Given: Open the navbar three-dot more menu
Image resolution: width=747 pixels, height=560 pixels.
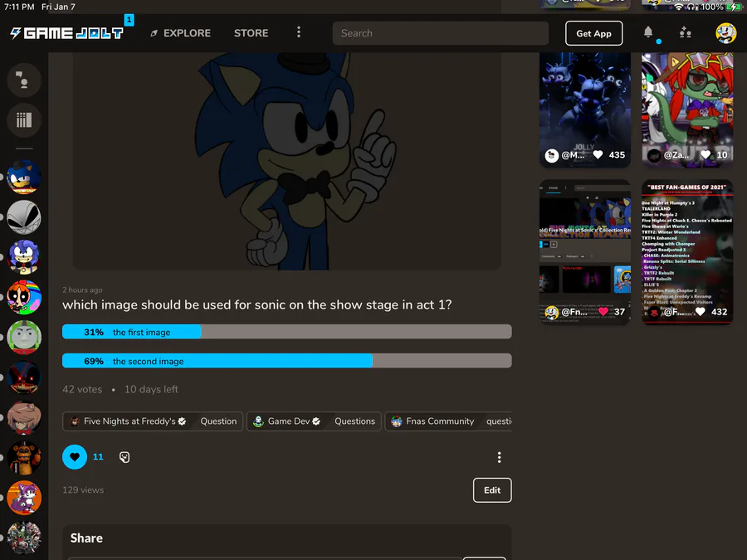Looking at the screenshot, I should (299, 32).
